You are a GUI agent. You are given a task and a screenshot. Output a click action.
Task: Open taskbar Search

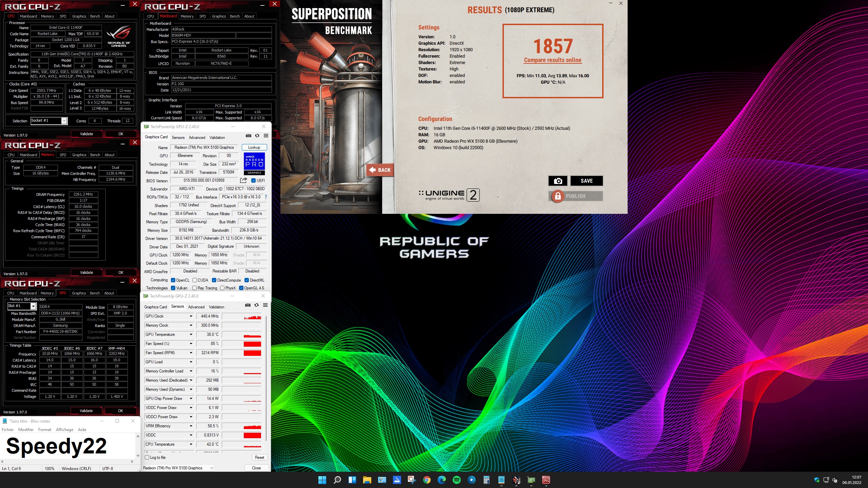point(337,480)
